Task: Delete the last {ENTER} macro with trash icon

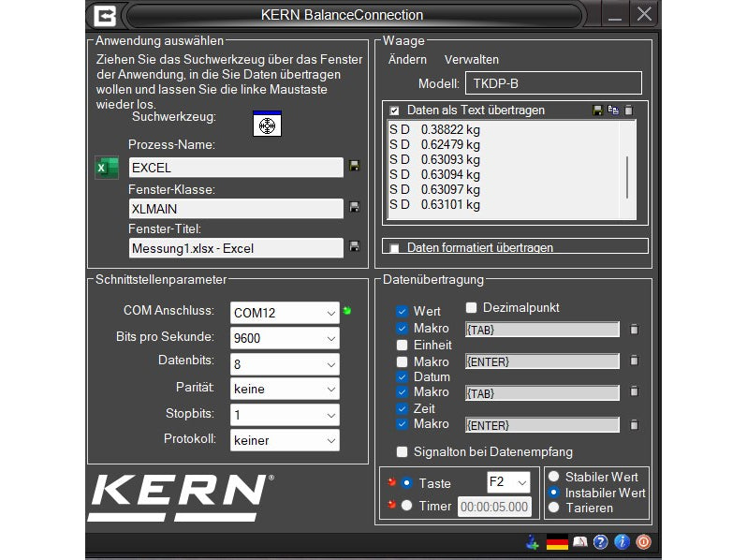Action: click(634, 424)
